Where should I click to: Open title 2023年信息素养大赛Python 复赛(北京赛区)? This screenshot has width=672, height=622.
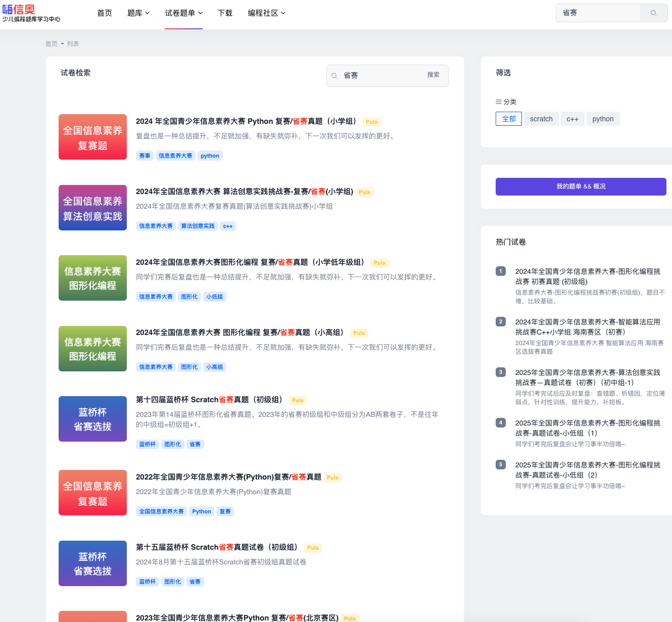[237, 617]
